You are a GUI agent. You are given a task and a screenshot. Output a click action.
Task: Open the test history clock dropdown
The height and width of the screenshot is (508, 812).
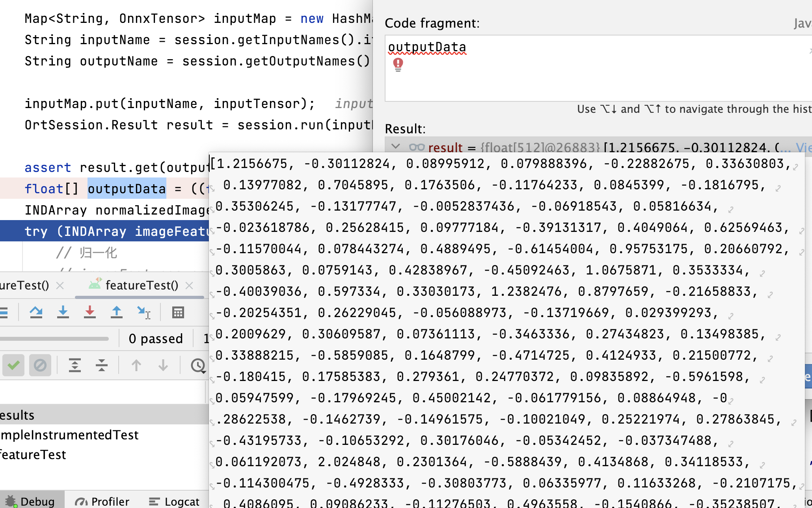coord(198,366)
